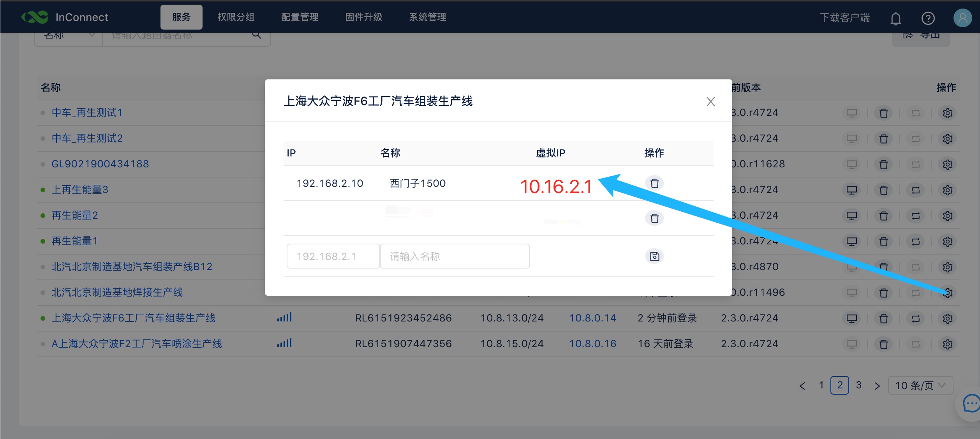Click the search magnifier icon
Image resolution: width=980 pixels, height=439 pixels.
pyautogui.click(x=257, y=35)
